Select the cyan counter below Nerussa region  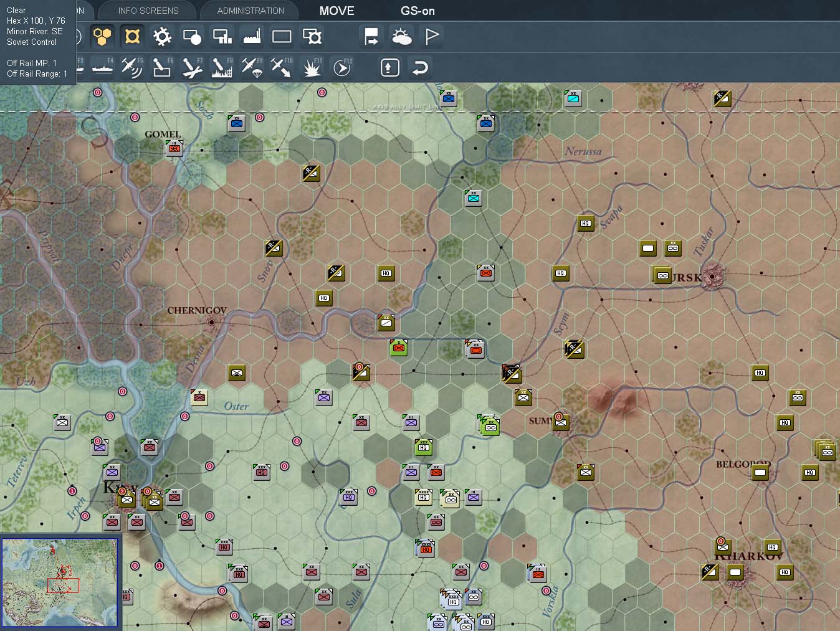(474, 198)
